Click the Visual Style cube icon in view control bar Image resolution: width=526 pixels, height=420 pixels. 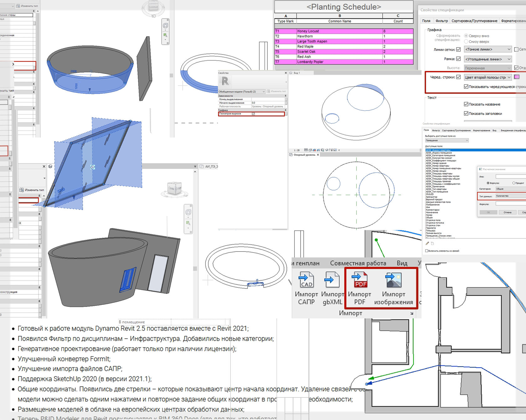point(310,150)
